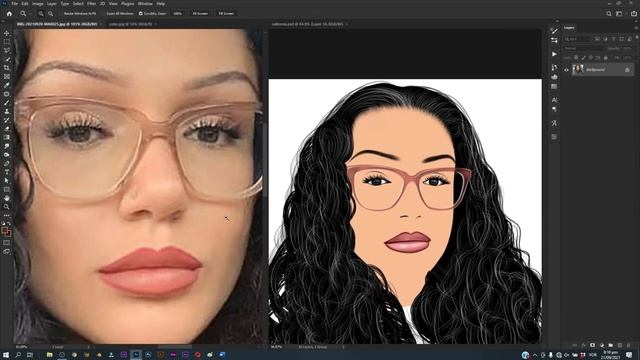Open the collapsed Brush Settings panel icon
640x360 pixels.
click(554, 31)
